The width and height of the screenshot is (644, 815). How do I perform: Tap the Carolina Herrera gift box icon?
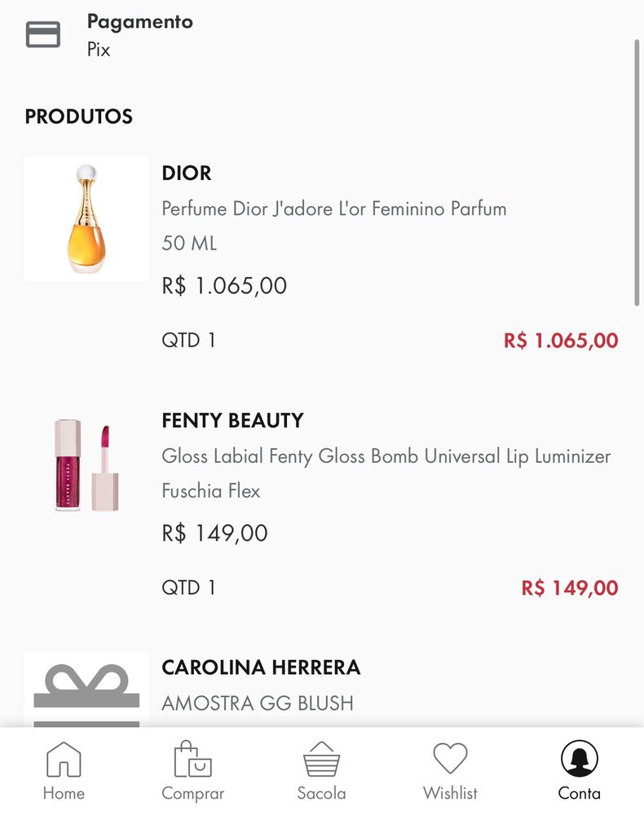[86, 691]
